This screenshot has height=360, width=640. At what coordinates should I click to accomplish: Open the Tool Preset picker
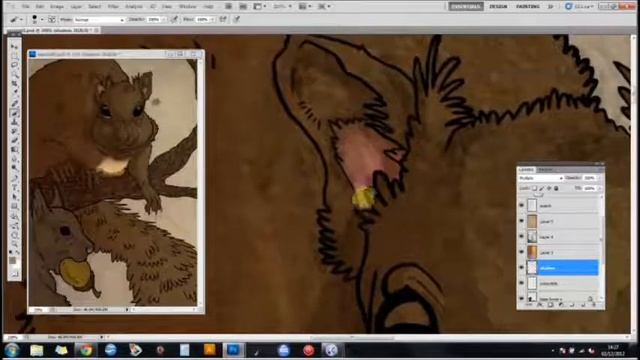tap(16, 20)
